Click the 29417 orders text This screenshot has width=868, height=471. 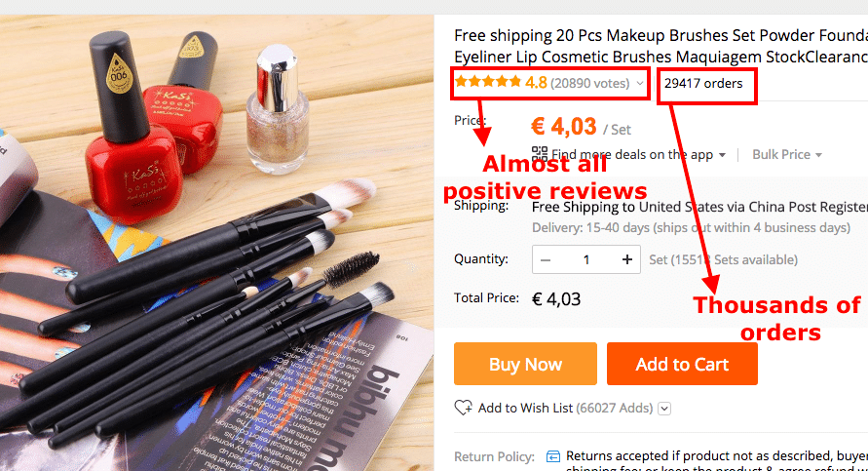click(703, 83)
